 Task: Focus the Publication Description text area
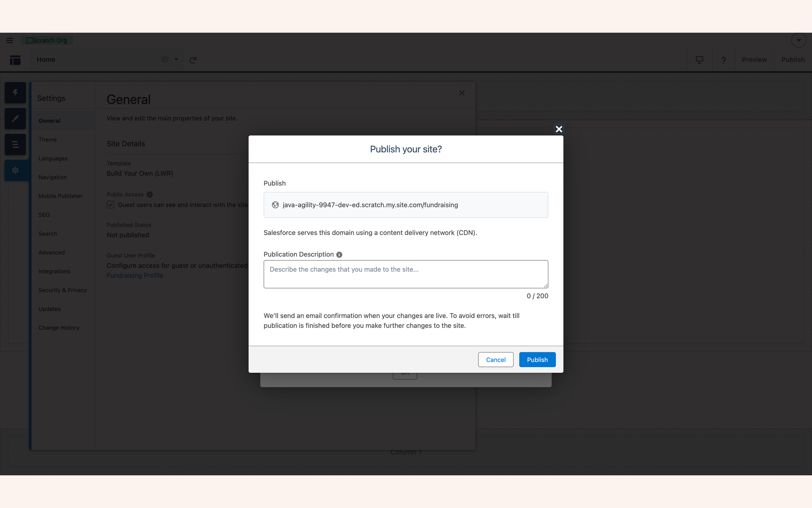click(x=406, y=274)
